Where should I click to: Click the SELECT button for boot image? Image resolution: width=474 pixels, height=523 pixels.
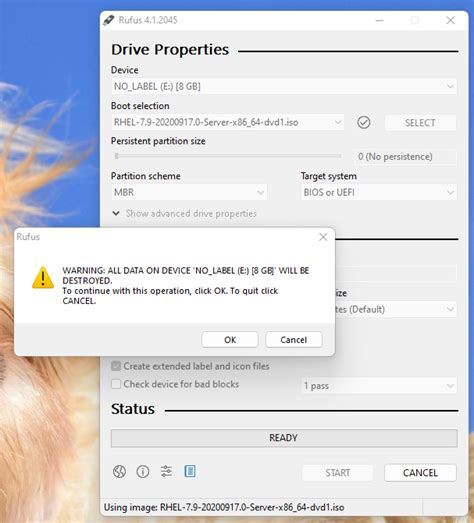[420, 123]
